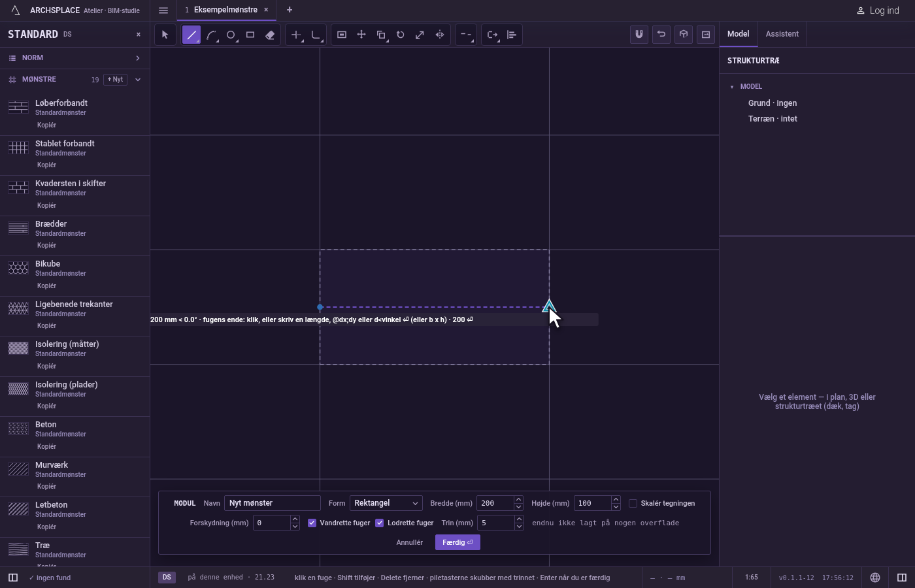Click the + Nyt pattern button
The image size is (915, 588).
tap(116, 80)
